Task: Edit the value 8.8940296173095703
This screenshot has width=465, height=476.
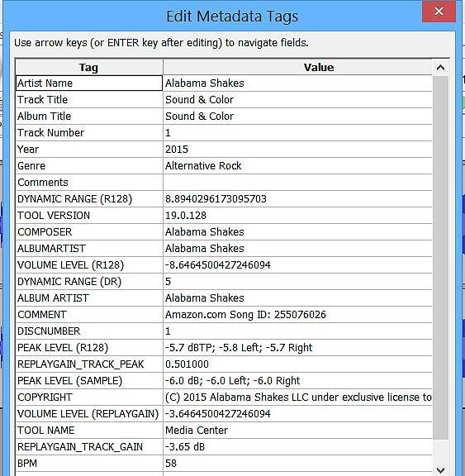Action: click(298, 199)
